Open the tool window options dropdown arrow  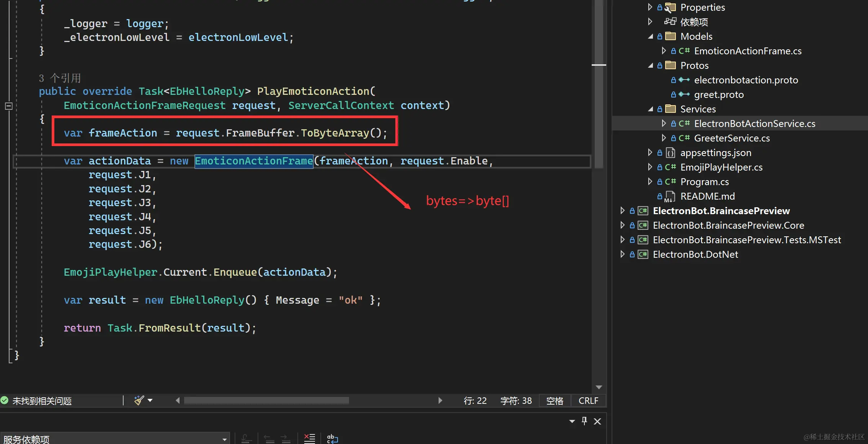572,421
